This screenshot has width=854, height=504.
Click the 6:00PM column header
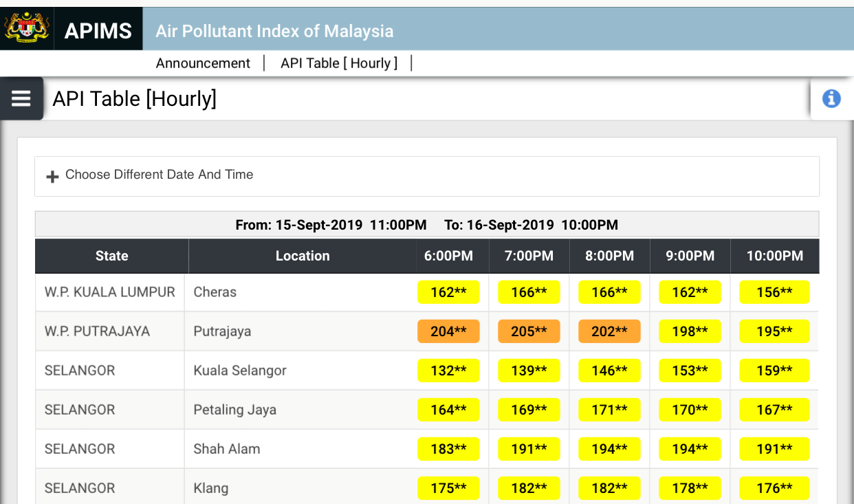448,256
